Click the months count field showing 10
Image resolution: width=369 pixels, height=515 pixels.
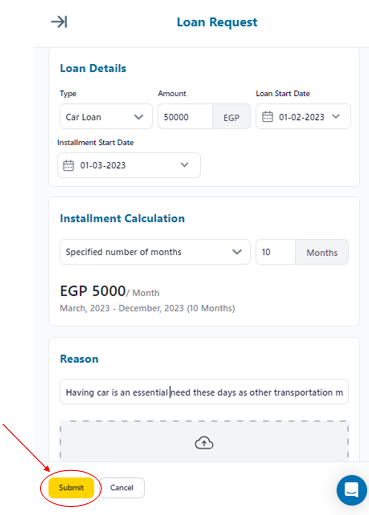[276, 252]
